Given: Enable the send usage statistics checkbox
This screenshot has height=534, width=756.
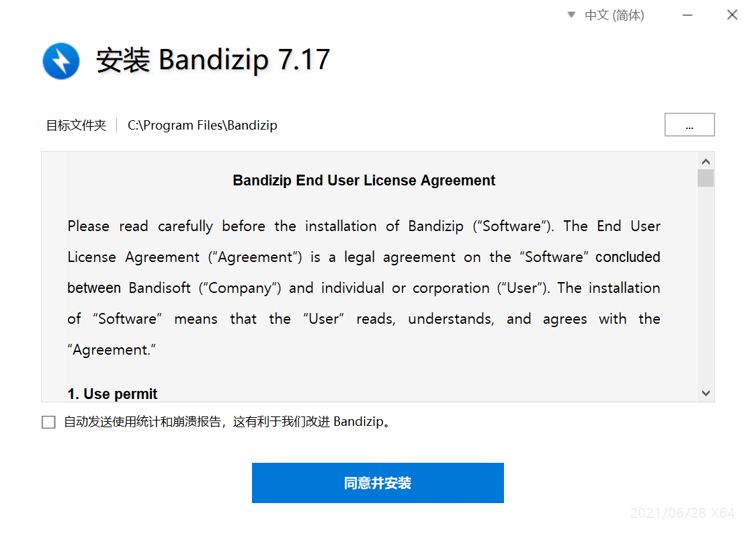Looking at the screenshot, I should (x=48, y=422).
